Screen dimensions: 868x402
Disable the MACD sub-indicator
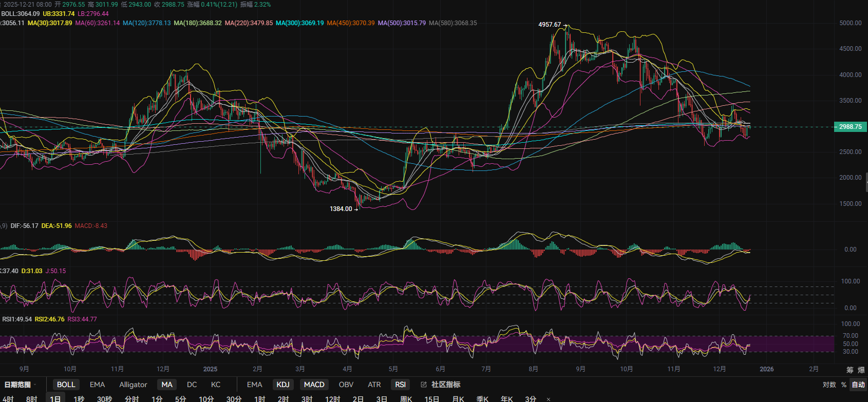314,385
